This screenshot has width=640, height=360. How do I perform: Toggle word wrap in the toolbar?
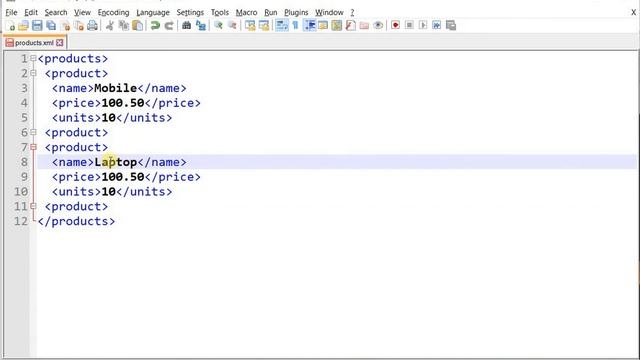[x=282, y=26]
